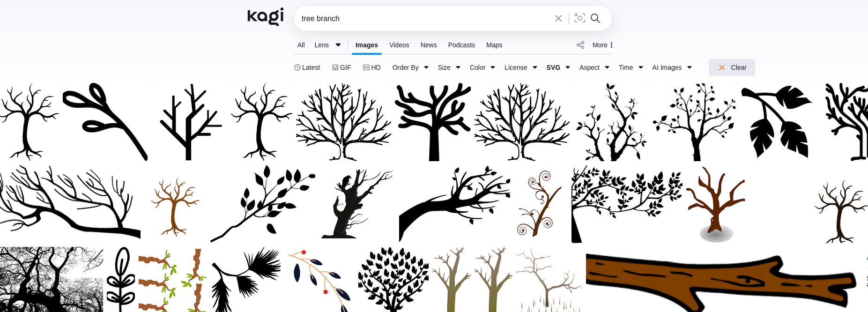
Task: Go to the Maps tab
Action: point(494,45)
